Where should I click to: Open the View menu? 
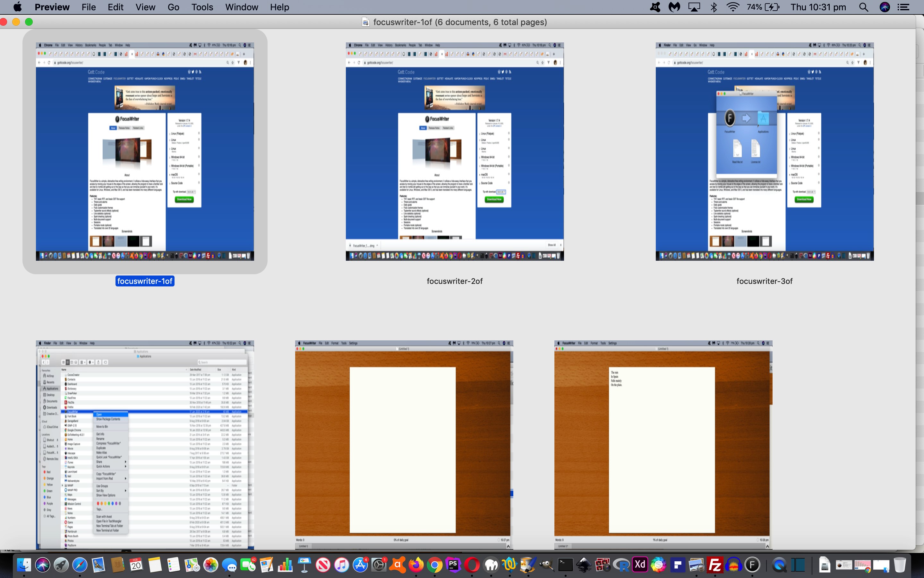(x=145, y=7)
